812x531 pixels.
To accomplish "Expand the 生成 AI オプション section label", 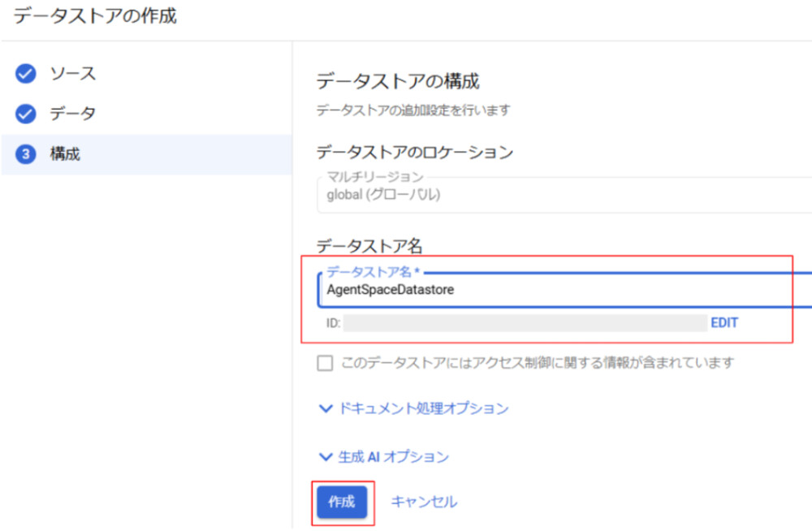I will (393, 457).
